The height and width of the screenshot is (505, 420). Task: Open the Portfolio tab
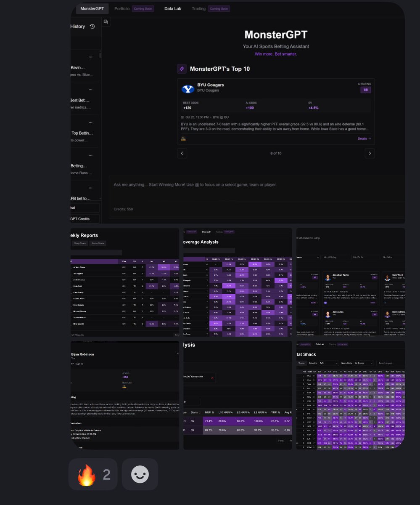122,8
